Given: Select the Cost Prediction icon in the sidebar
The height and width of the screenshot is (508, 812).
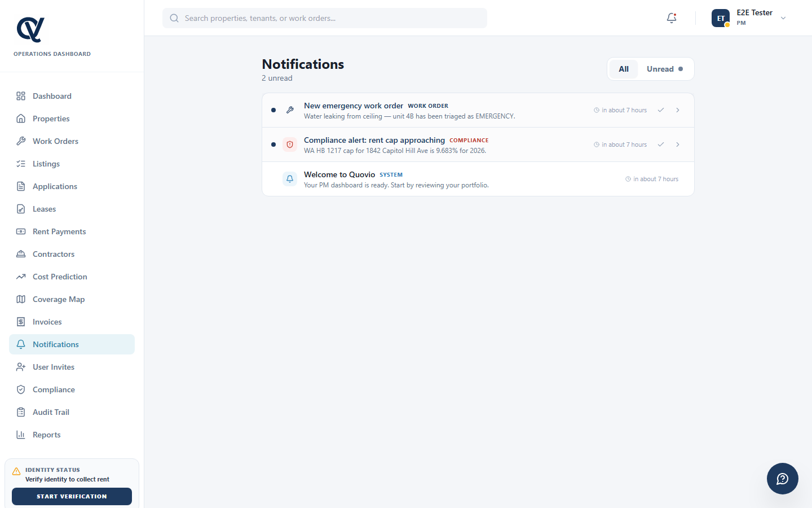Looking at the screenshot, I should tap(20, 277).
